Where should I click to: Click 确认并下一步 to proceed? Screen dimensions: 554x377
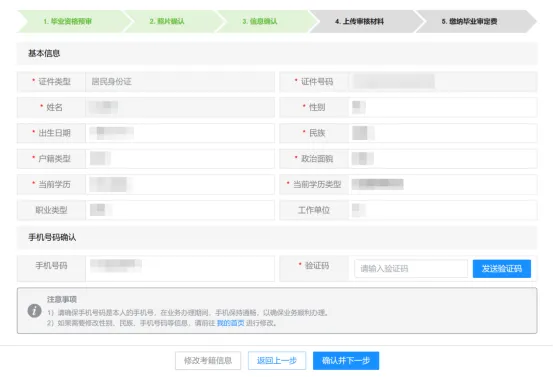[x=346, y=360]
